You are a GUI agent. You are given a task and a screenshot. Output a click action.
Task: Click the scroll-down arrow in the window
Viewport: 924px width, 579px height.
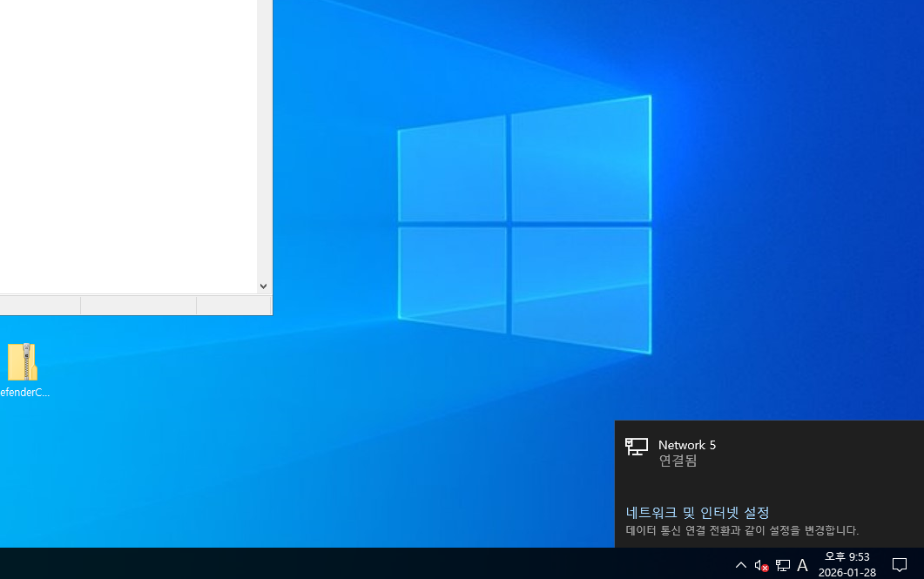coord(263,286)
